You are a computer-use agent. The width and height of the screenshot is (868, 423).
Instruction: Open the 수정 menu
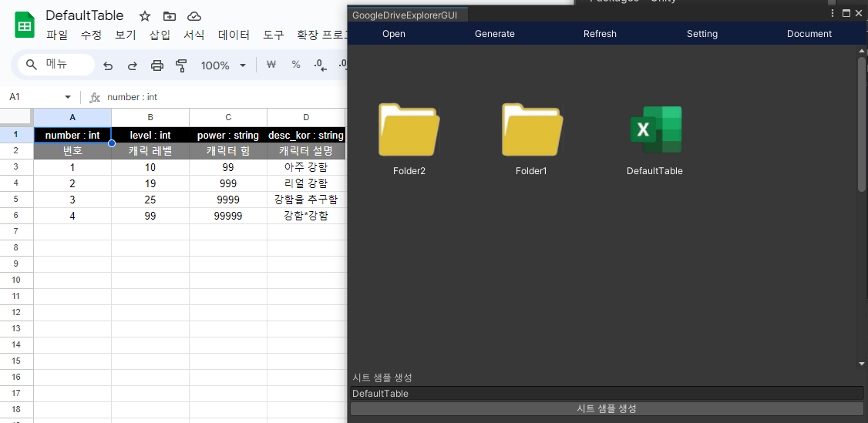point(91,35)
